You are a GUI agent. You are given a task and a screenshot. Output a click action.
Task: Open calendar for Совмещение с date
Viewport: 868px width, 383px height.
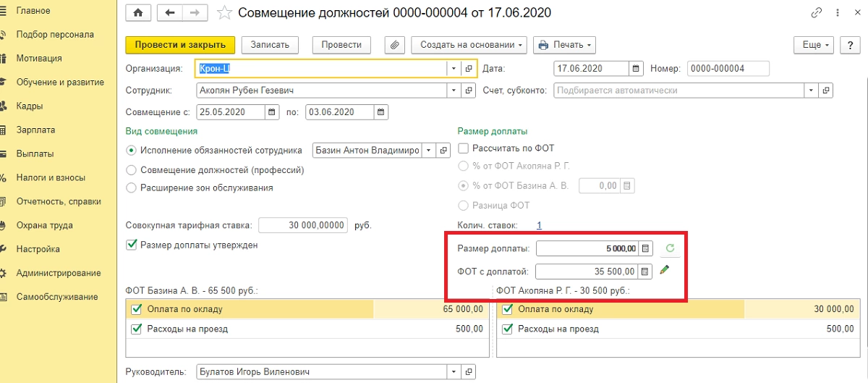click(x=273, y=112)
